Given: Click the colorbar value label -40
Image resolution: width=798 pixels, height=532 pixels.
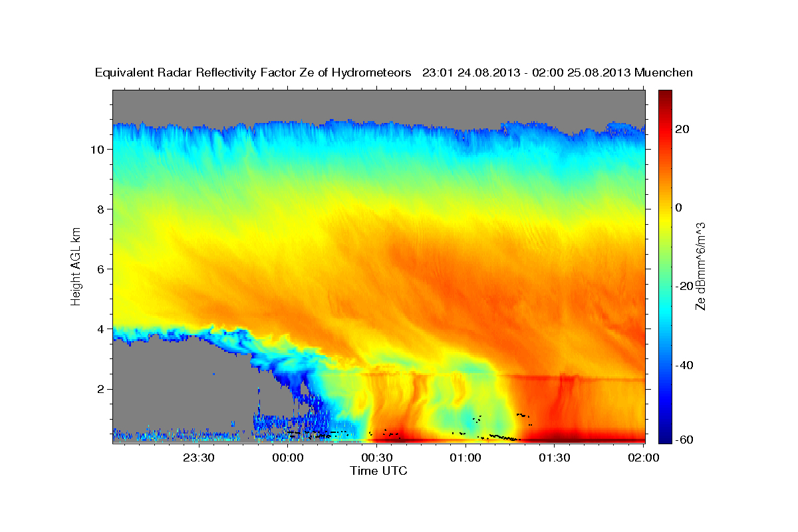Looking at the screenshot, I should tap(684, 365).
